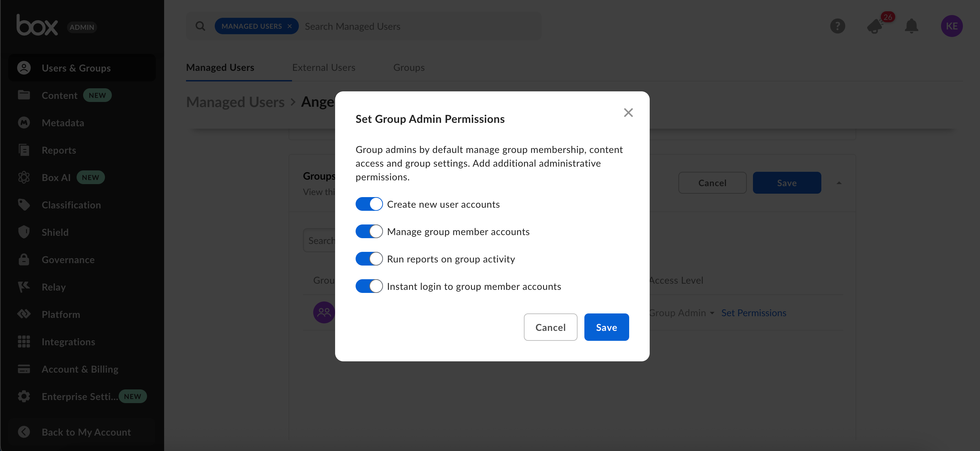980x451 pixels.
Task: Open the Relay icon in the sidebar
Action: (24, 287)
